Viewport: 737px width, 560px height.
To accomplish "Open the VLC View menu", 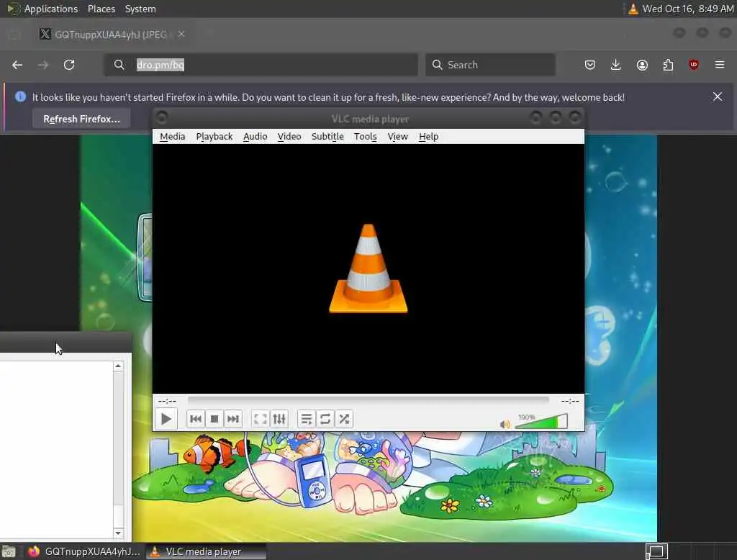I will click(397, 136).
